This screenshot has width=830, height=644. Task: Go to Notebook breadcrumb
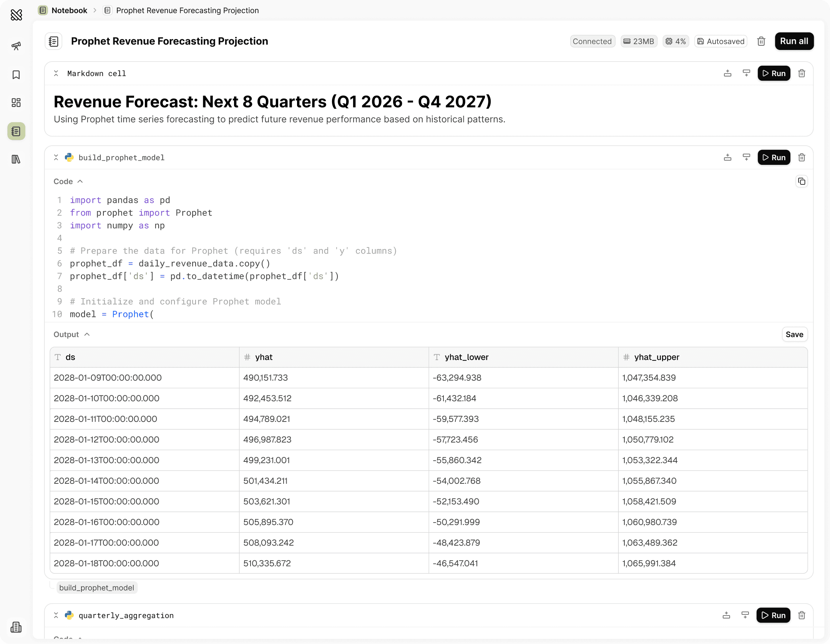(x=69, y=10)
